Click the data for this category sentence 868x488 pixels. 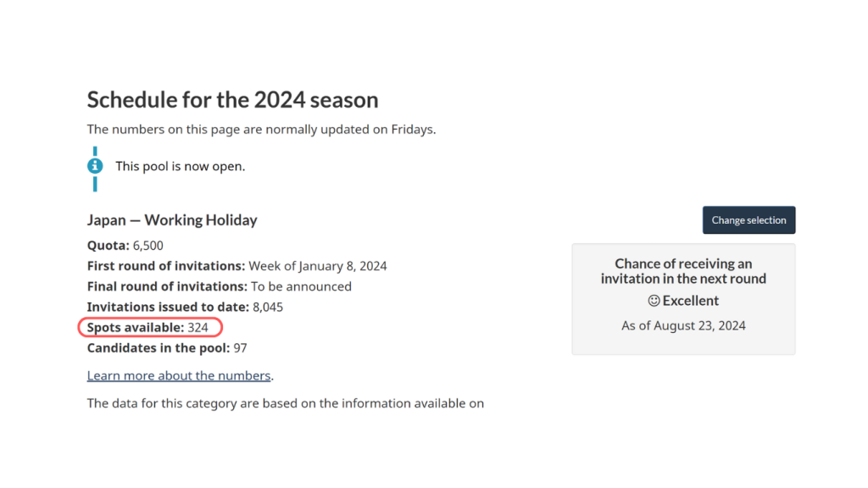285,403
